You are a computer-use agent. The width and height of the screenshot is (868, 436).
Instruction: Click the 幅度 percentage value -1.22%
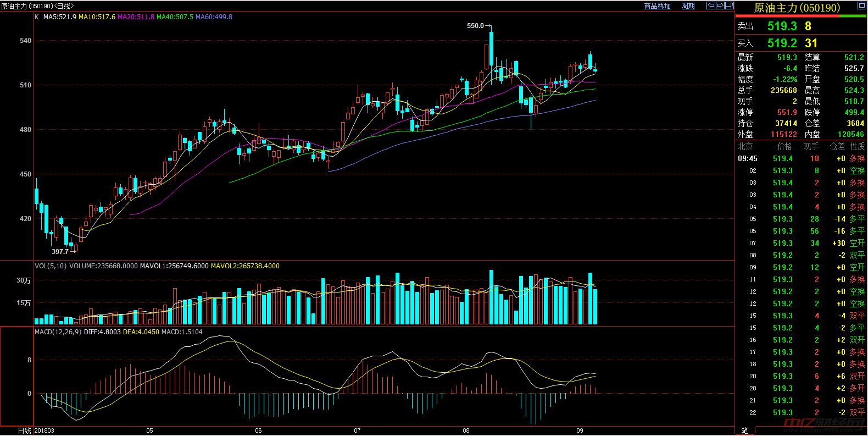(785, 79)
